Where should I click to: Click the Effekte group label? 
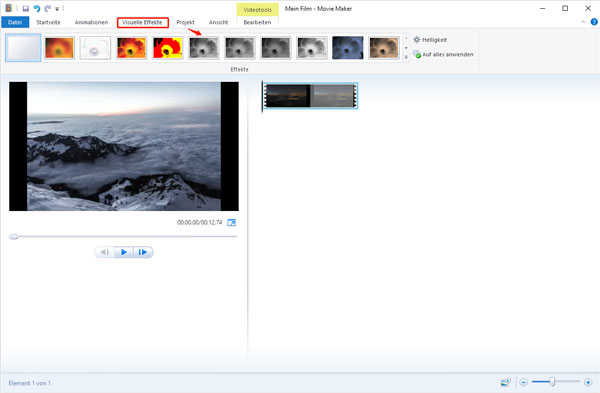[240, 69]
